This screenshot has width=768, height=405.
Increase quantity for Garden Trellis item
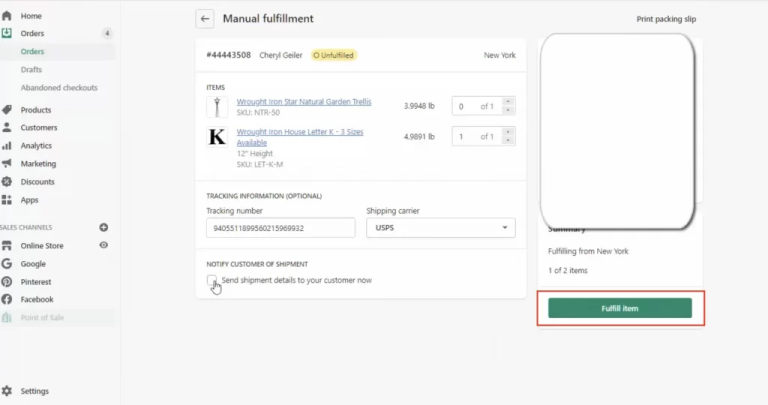(x=508, y=102)
